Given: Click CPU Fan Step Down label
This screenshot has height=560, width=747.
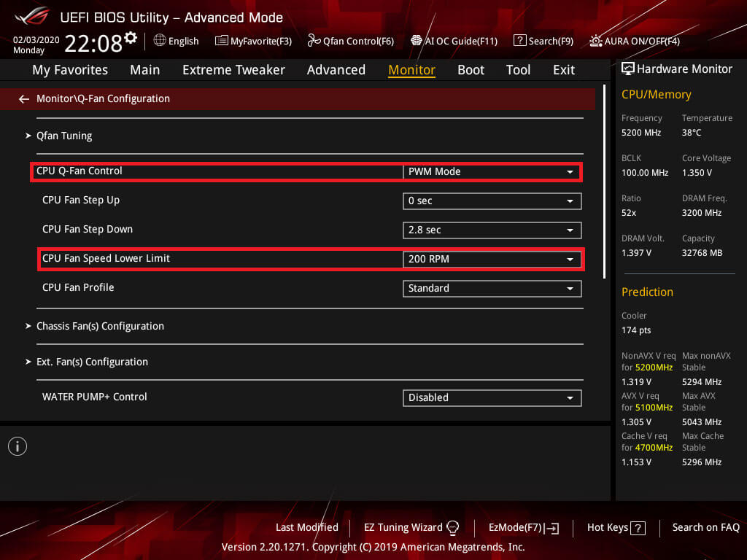Looking at the screenshot, I should coord(88,229).
